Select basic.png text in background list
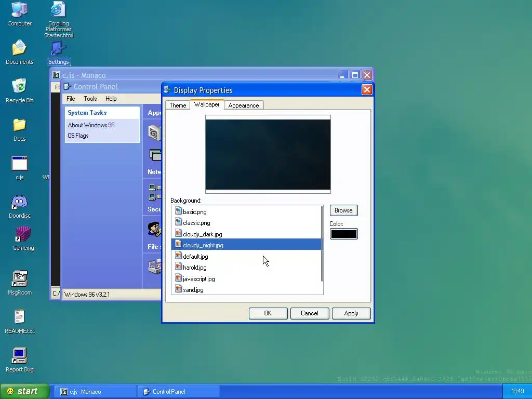 pos(195,212)
